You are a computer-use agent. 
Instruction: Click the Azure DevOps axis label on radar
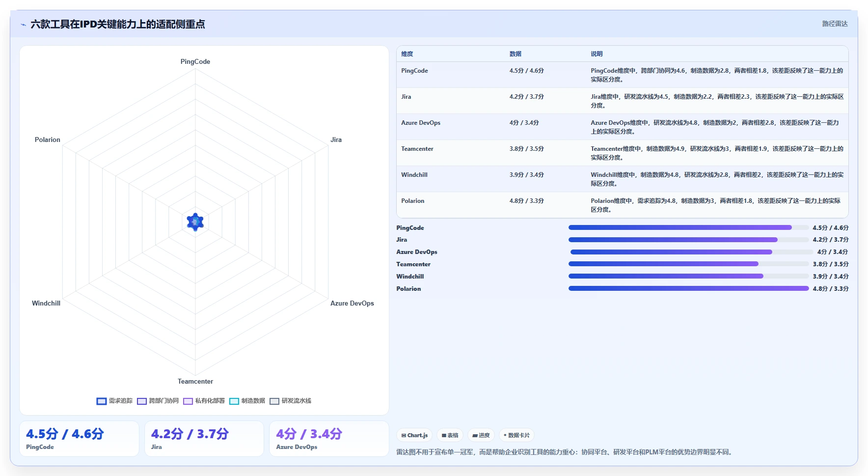(x=352, y=303)
